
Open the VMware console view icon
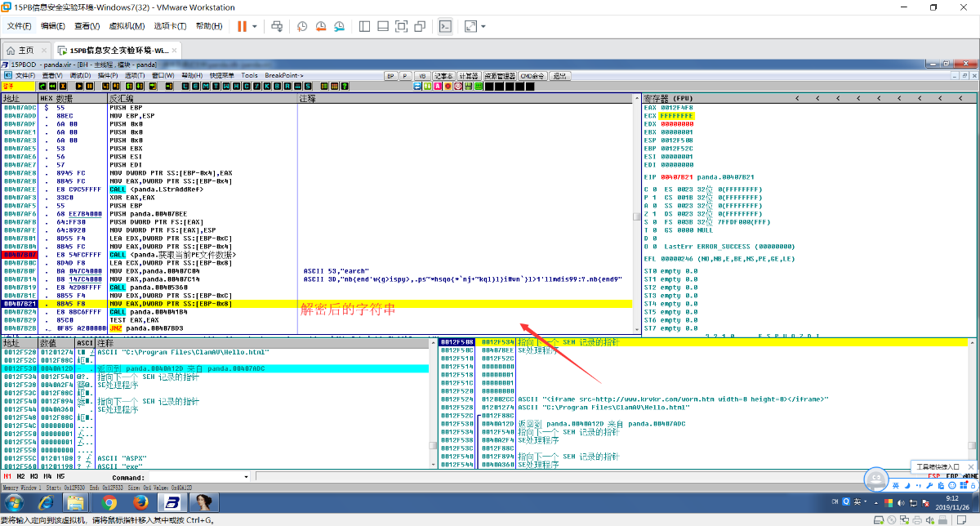click(x=445, y=27)
